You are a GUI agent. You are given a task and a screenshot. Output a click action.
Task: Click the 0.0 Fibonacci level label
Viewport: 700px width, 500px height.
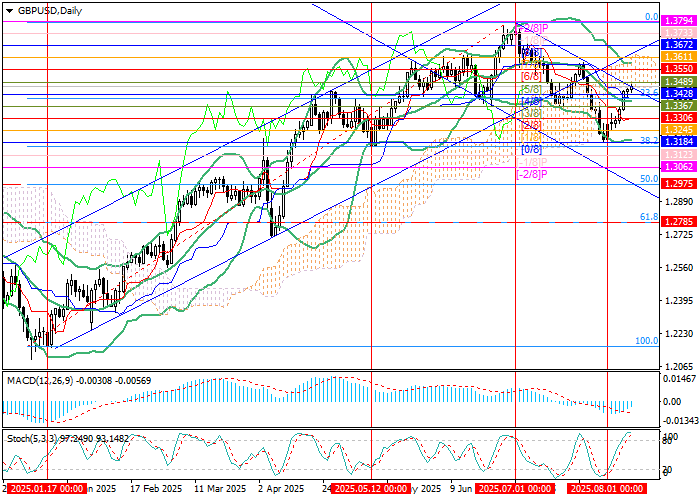(652, 17)
